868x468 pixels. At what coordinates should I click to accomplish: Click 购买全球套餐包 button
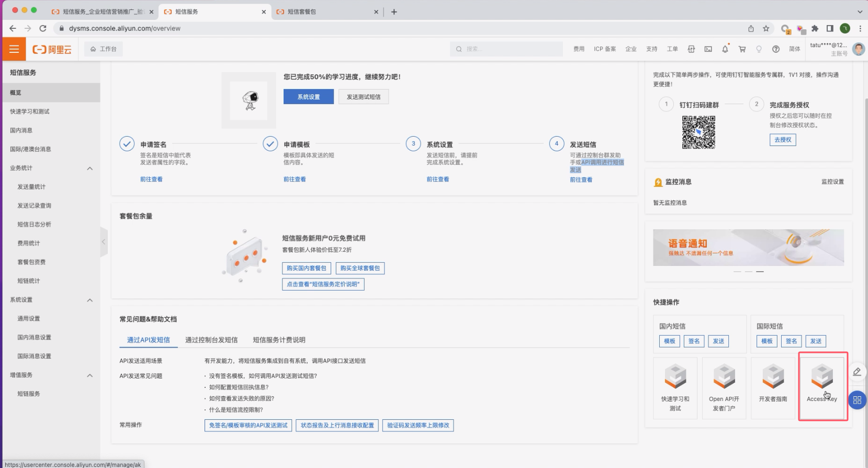coord(360,268)
